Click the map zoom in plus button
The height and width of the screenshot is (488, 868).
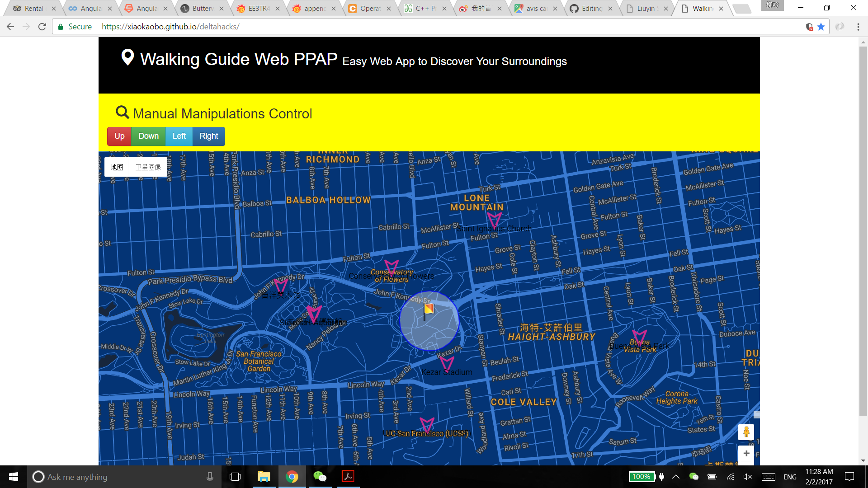pos(746,453)
